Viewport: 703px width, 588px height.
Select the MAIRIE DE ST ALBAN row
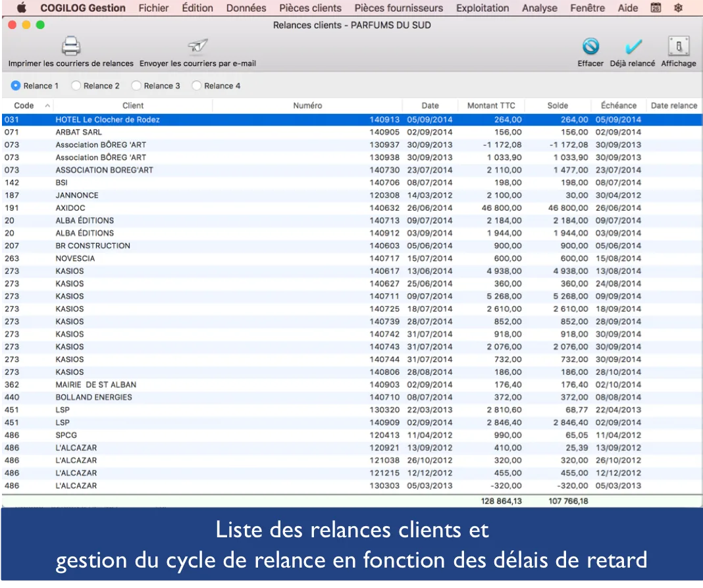coord(351,385)
